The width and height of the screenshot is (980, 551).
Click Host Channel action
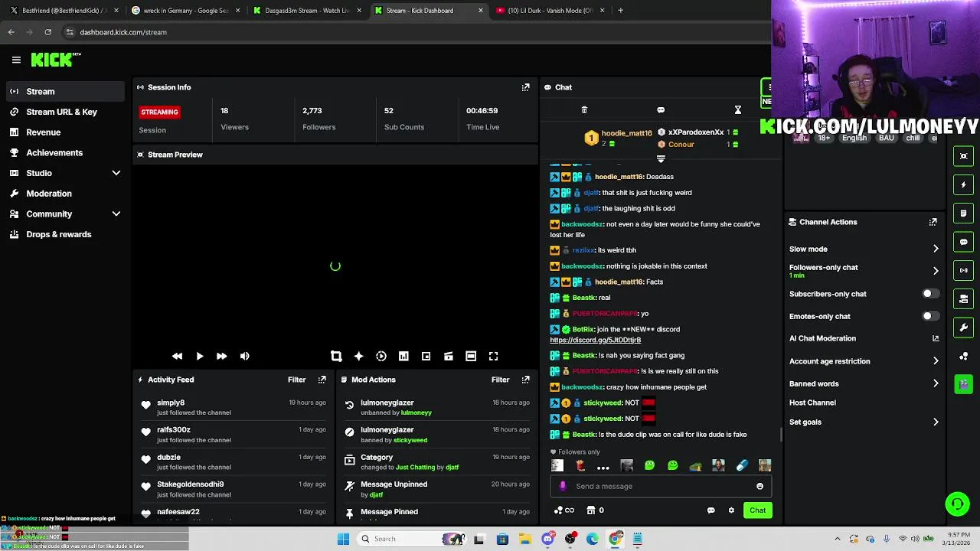coord(812,403)
